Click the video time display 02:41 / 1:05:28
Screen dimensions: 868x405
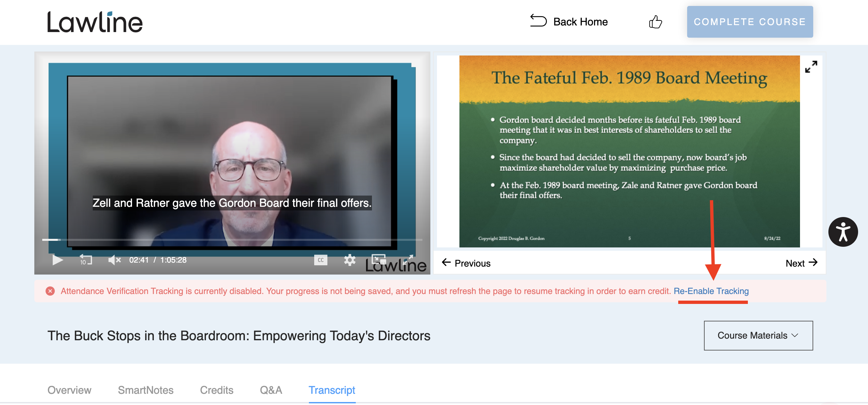pyautogui.click(x=158, y=260)
